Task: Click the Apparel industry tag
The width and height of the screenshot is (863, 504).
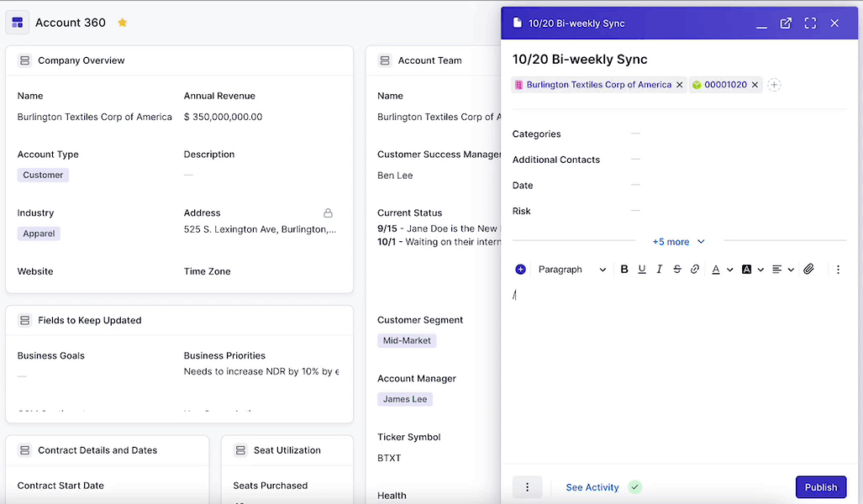Action: (39, 234)
